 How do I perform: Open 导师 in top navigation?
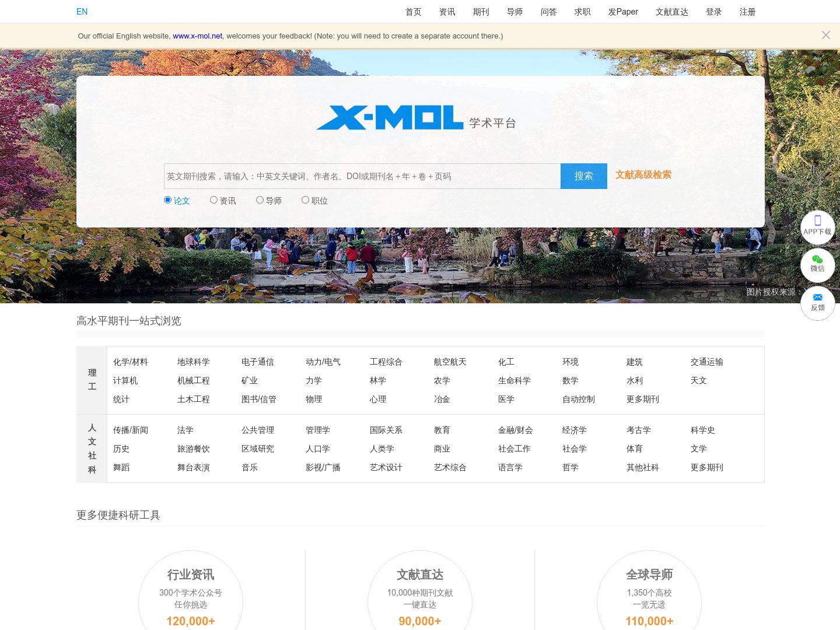(515, 12)
